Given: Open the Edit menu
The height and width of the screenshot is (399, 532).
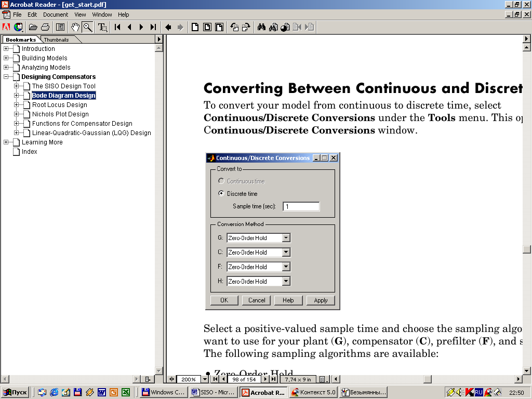Looking at the screenshot, I should coord(32,15).
